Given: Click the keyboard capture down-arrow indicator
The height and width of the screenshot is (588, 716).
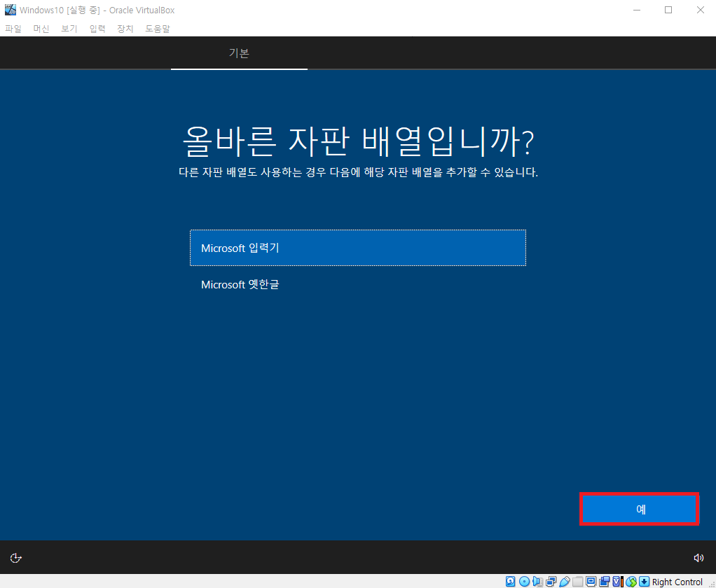Looking at the screenshot, I should 645,581.
